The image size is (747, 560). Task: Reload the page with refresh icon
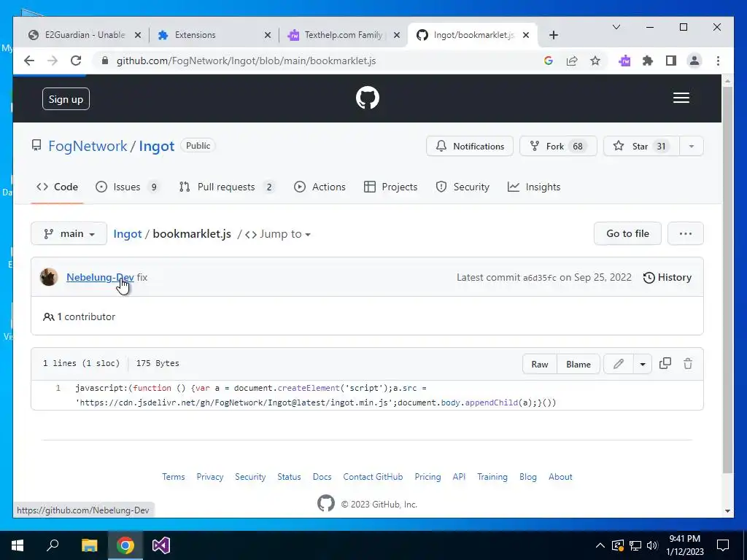click(x=76, y=61)
